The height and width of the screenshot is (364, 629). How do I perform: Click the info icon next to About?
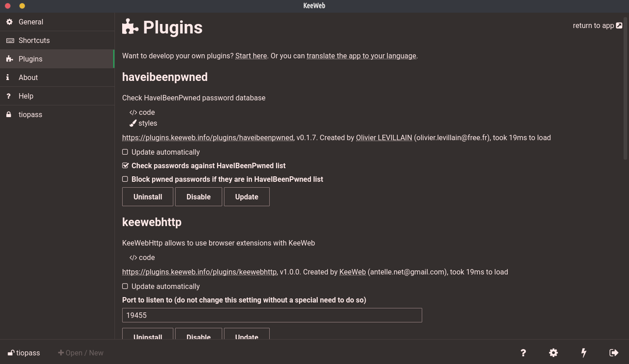click(8, 77)
